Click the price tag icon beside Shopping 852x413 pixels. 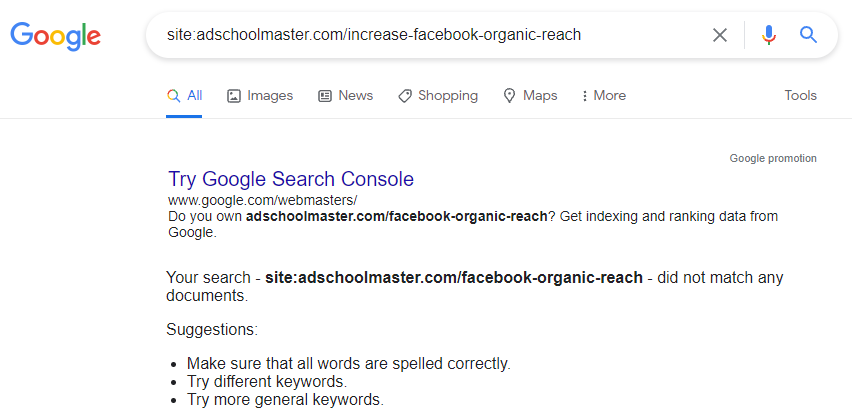pyautogui.click(x=405, y=96)
